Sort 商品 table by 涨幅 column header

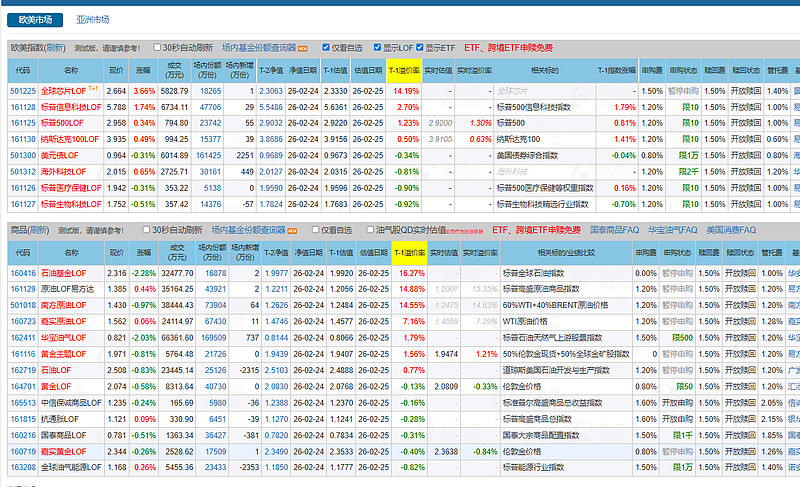point(144,253)
